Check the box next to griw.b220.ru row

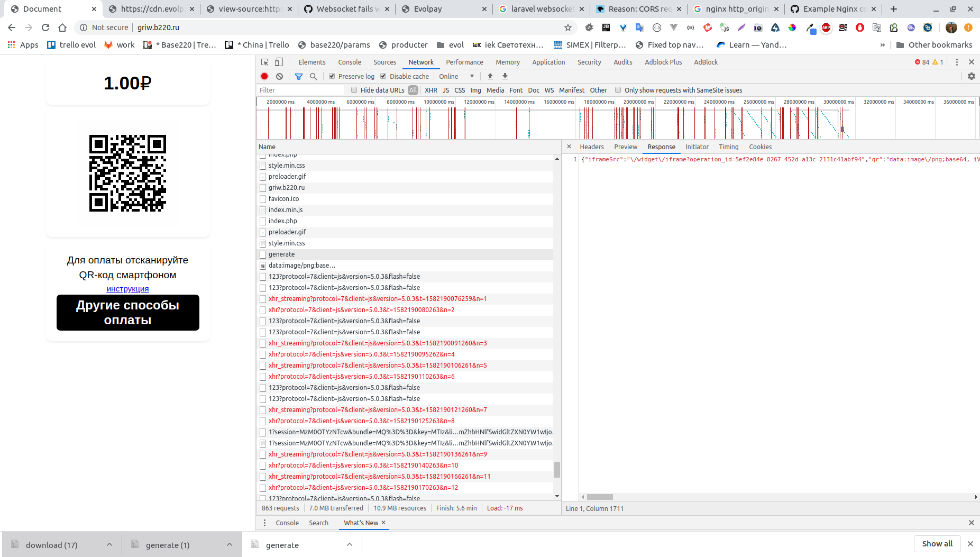click(263, 188)
